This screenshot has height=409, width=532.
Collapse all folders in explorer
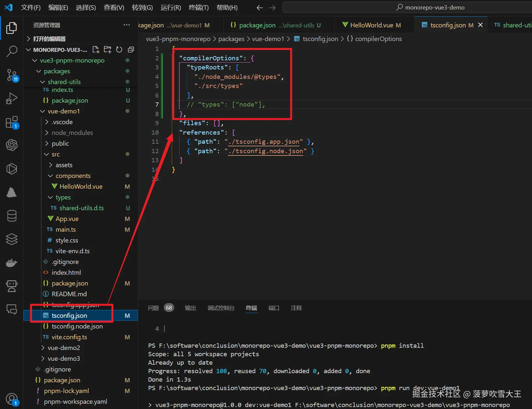131,50
